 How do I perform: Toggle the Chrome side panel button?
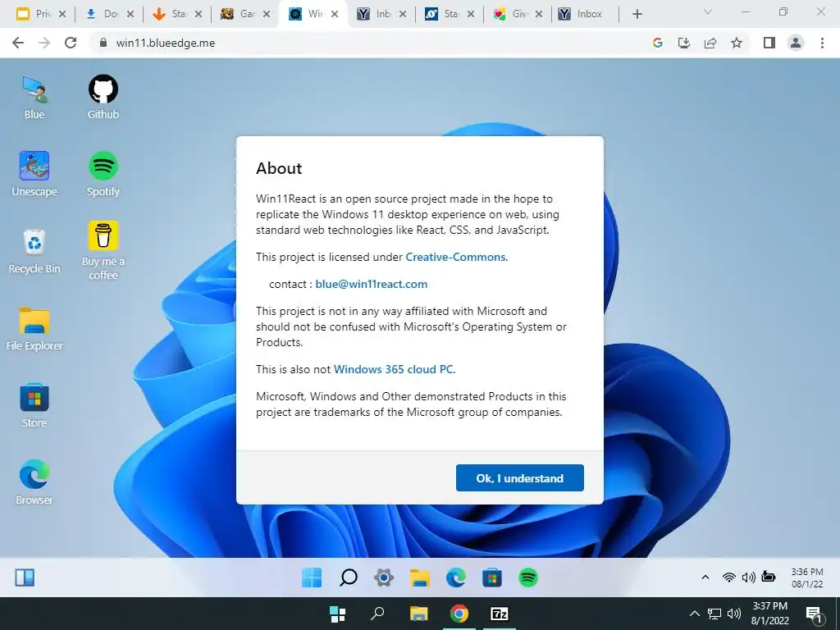click(x=769, y=43)
